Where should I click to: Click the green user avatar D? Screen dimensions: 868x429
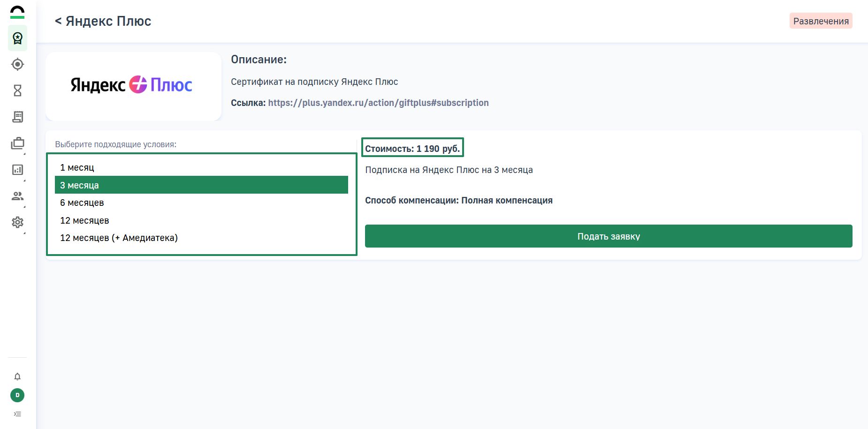[17, 395]
